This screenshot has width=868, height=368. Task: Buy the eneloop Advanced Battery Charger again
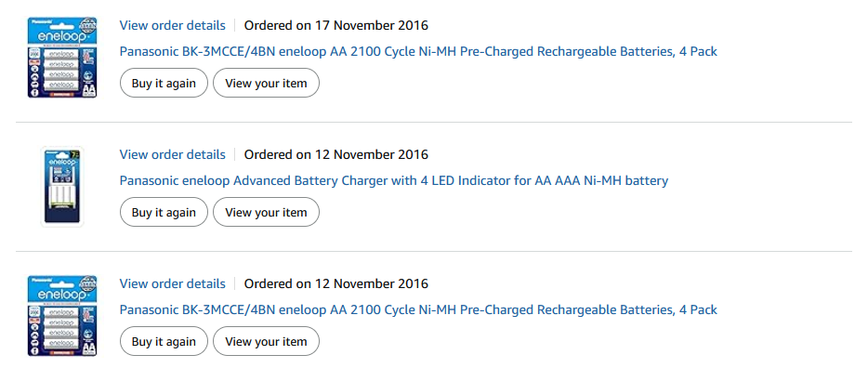click(164, 212)
